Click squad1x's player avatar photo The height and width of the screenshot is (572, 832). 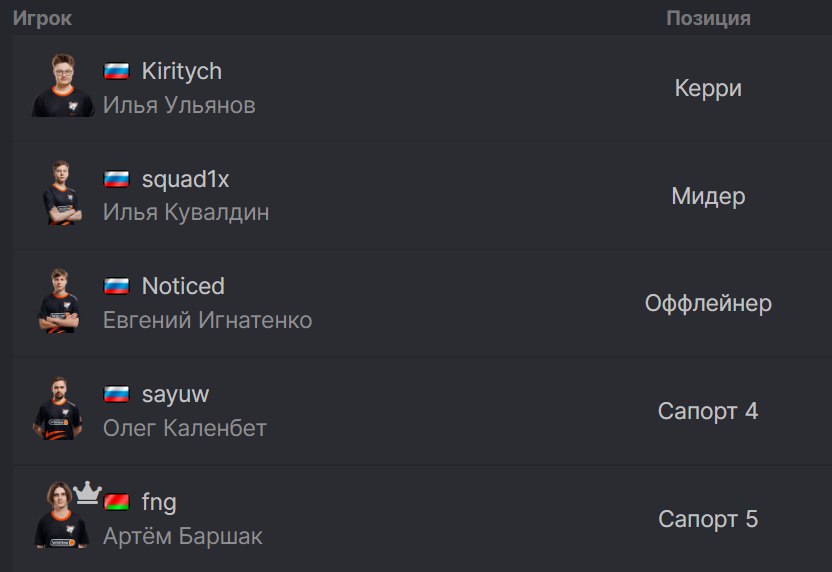point(63,193)
